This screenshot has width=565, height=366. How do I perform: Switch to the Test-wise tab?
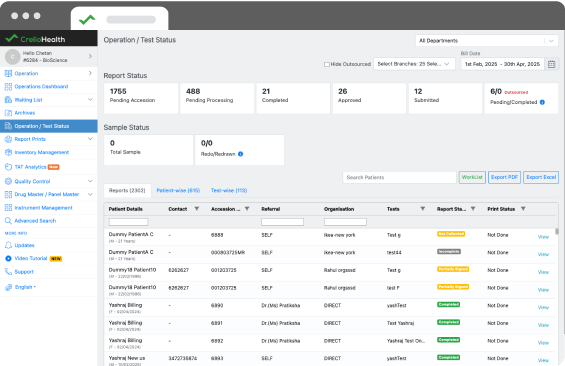tap(229, 191)
